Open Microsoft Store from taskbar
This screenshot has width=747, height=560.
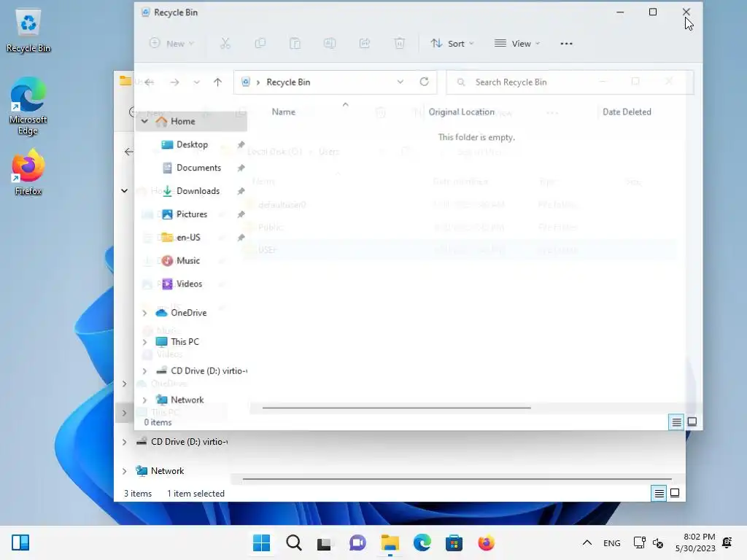coord(454,542)
